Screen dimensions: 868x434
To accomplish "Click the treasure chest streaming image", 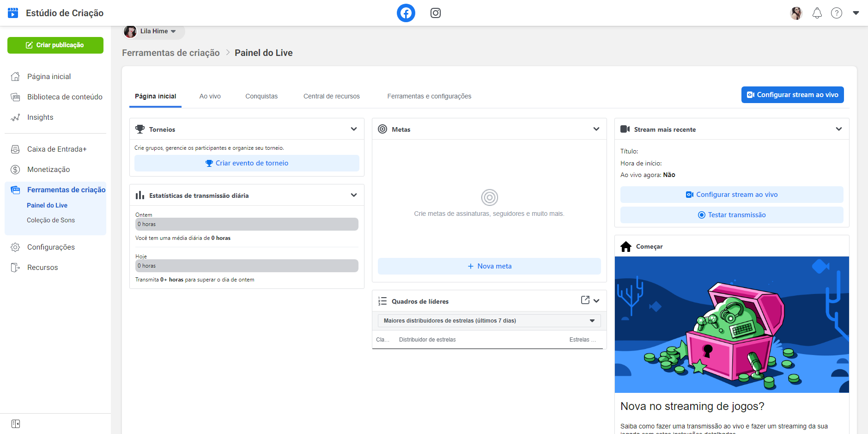I will (x=732, y=324).
